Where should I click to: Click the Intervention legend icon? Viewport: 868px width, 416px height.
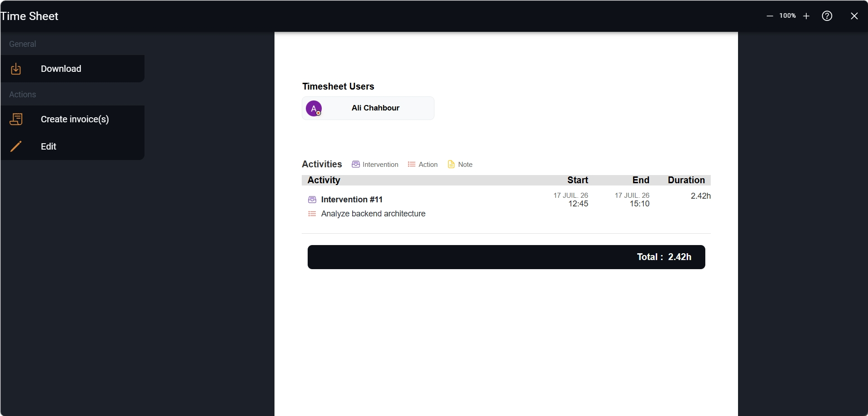click(356, 164)
